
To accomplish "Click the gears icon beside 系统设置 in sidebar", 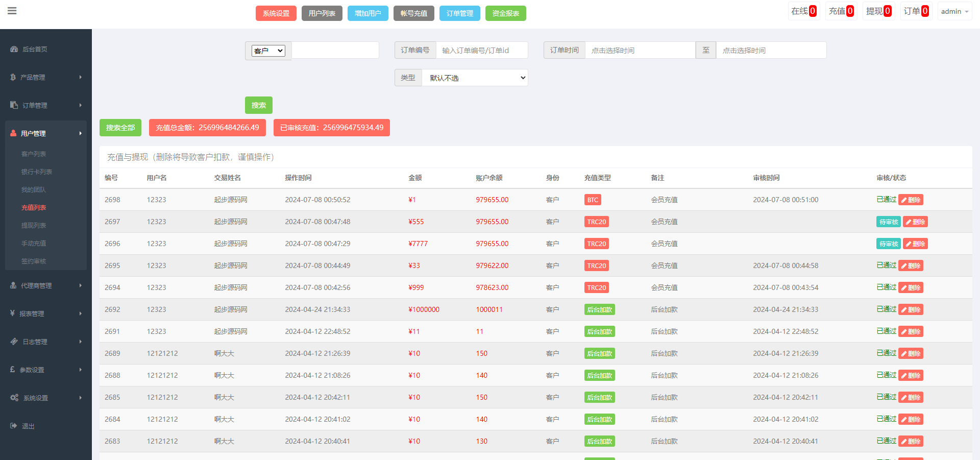I will (14, 398).
